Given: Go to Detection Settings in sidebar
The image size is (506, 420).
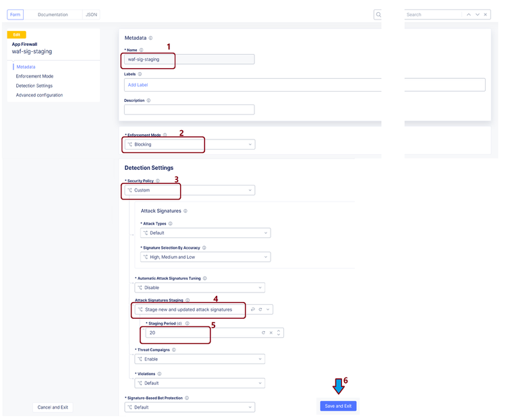Looking at the screenshot, I should 34,86.
